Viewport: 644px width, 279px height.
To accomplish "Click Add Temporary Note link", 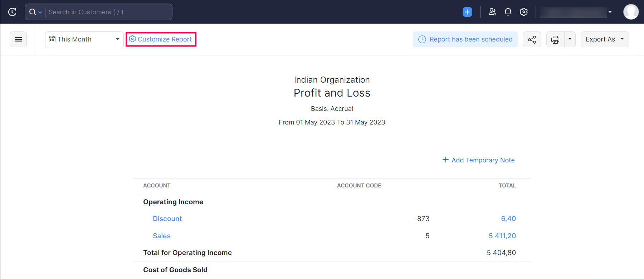I will tap(479, 160).
